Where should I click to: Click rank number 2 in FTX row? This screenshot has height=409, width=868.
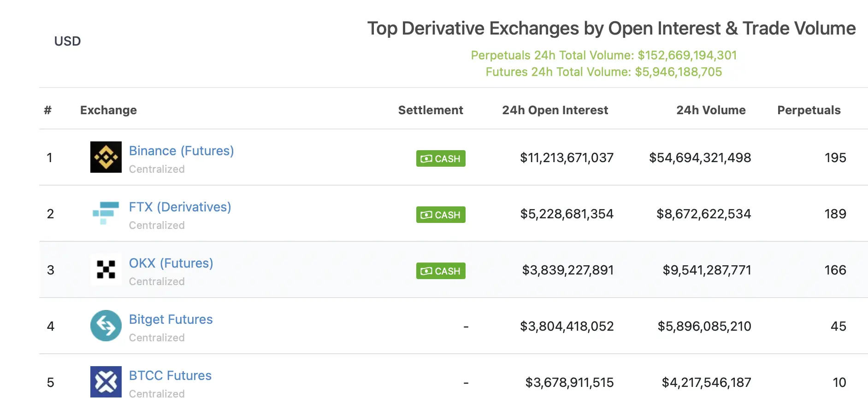click(50, 214)
